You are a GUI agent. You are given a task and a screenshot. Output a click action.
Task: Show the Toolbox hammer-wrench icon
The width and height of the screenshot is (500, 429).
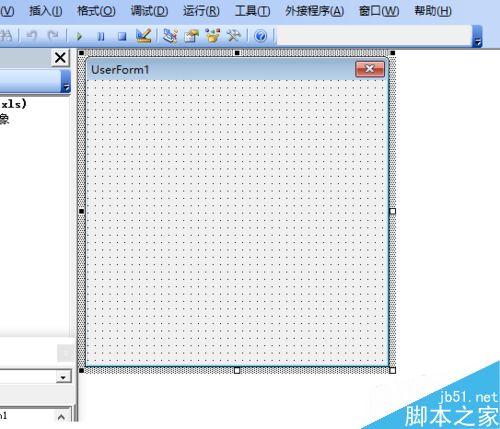234,35
